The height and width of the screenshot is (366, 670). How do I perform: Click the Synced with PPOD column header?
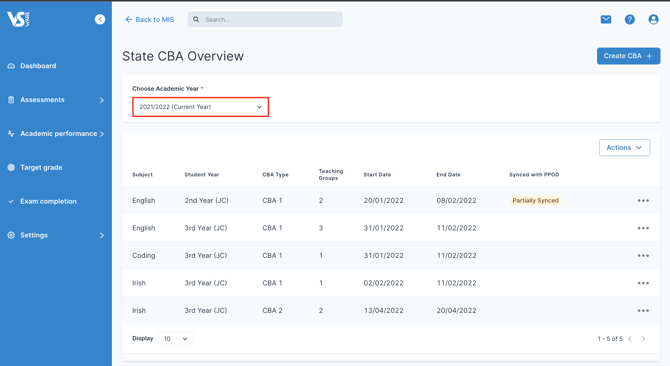point(534,175)
